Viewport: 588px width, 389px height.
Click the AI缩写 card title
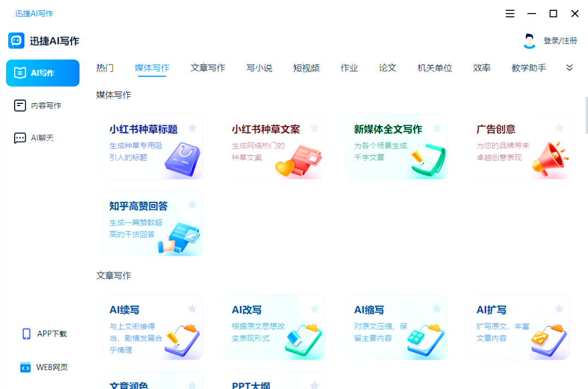point(369,310)
